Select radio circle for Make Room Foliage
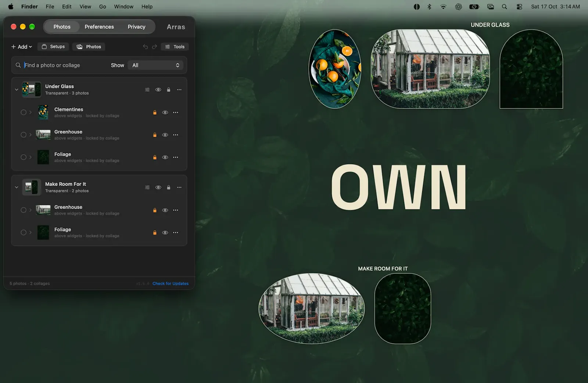The width and height of the screenshot is (588, 383). [x=24, y=233]
